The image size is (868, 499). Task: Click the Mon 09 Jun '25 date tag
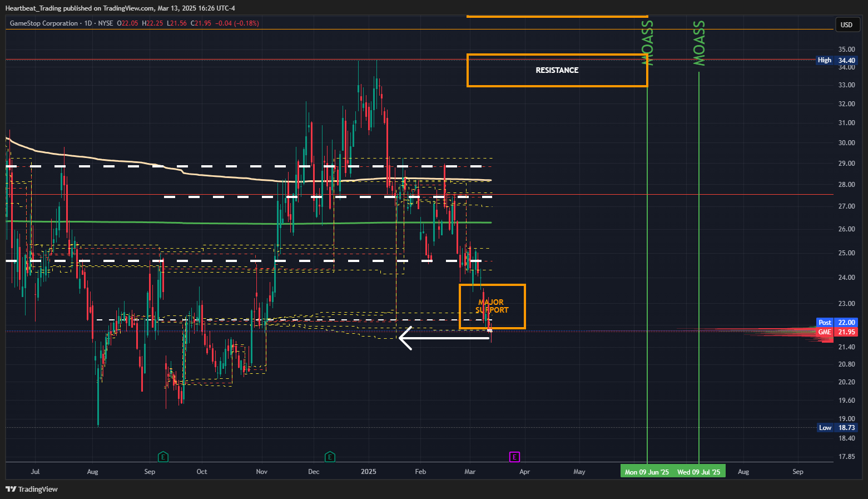(647, 472)
